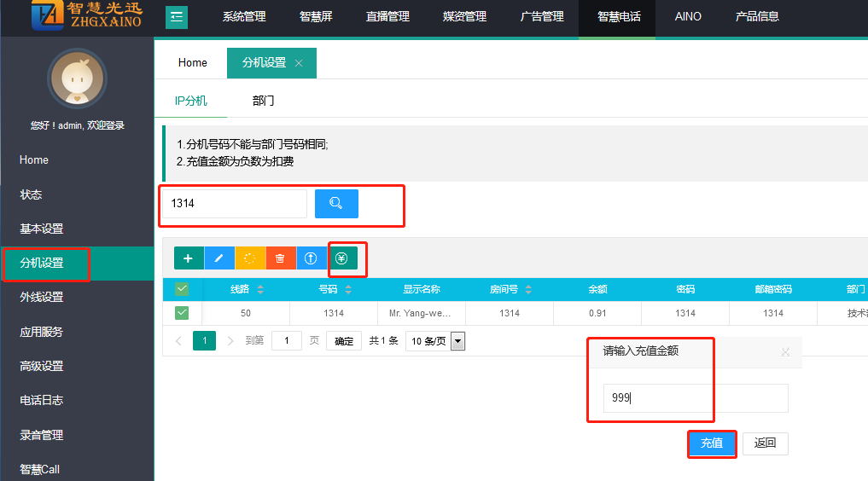Toggle the sidebar collapse menu icon
Screen dimensions: 868x481
(177, 17)
